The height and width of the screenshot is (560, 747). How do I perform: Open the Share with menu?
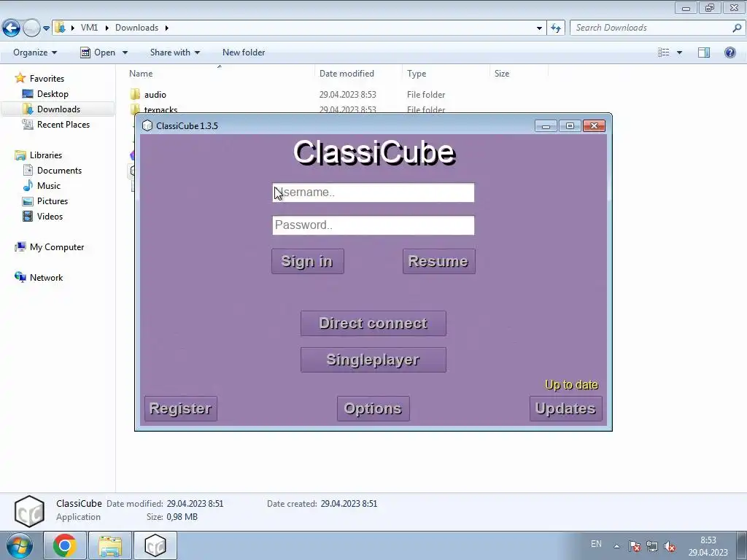pyautogui.click(x=175, y=52)
